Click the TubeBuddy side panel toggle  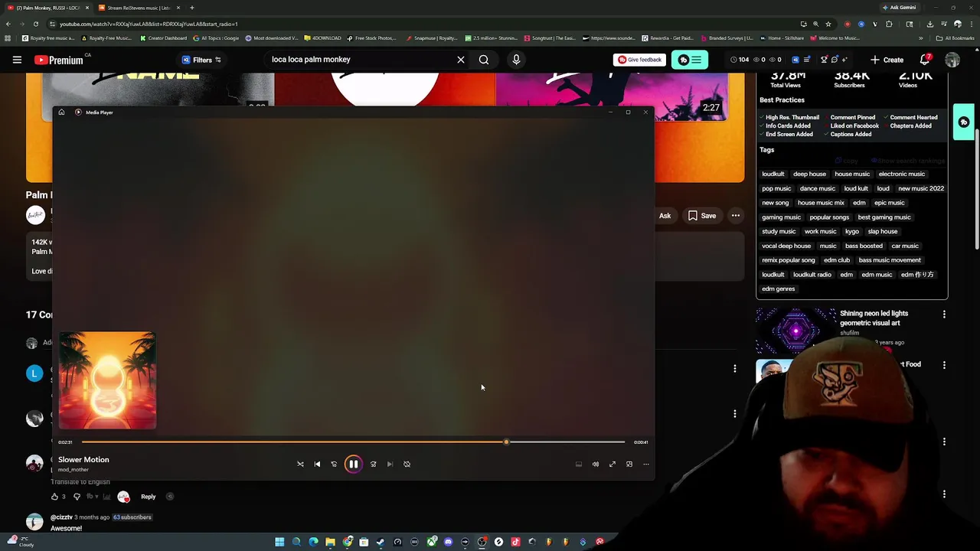tap(964, 122)
